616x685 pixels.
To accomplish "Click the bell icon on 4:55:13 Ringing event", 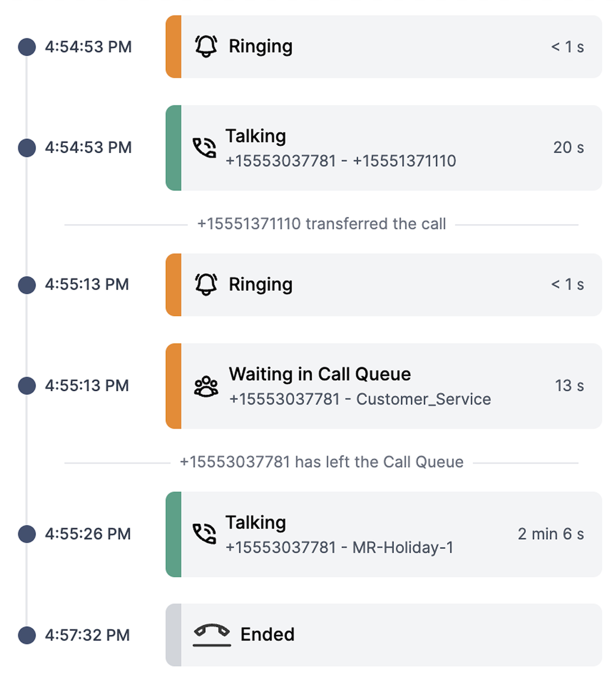I will point(206,284).
